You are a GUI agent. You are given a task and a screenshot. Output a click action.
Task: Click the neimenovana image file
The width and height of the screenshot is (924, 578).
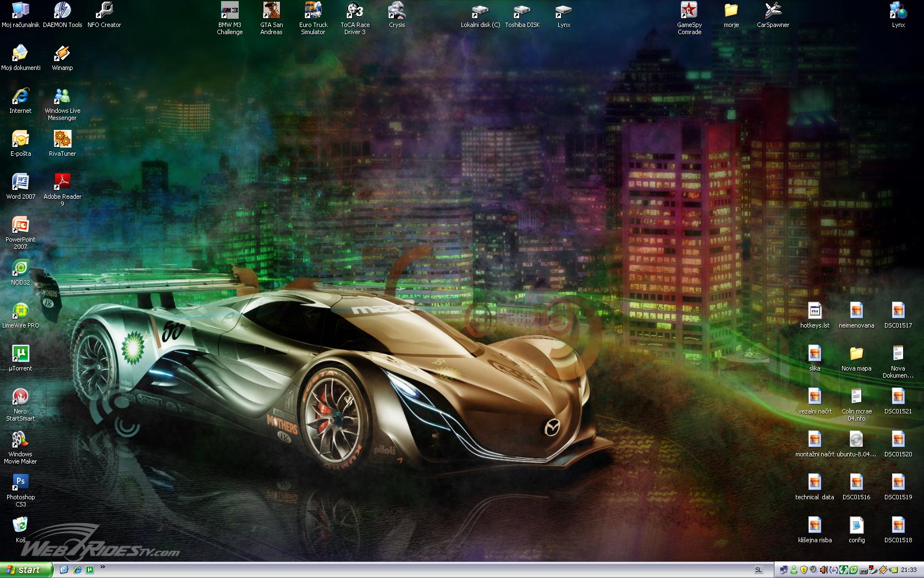856,315
